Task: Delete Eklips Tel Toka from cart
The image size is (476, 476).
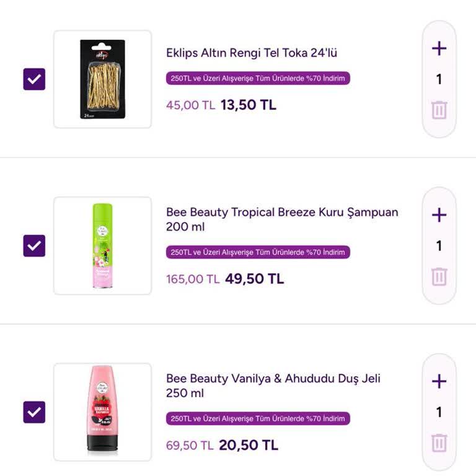Action: tap(439, 110)
